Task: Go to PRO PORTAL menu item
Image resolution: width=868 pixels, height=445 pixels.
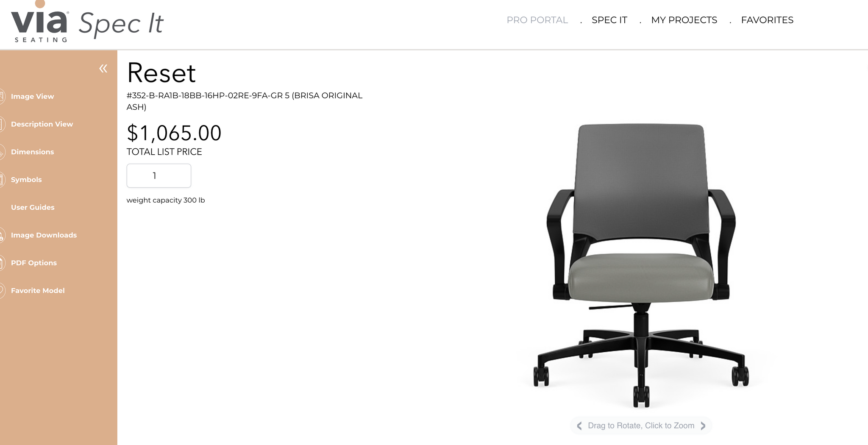Action: tap(537, 20)
